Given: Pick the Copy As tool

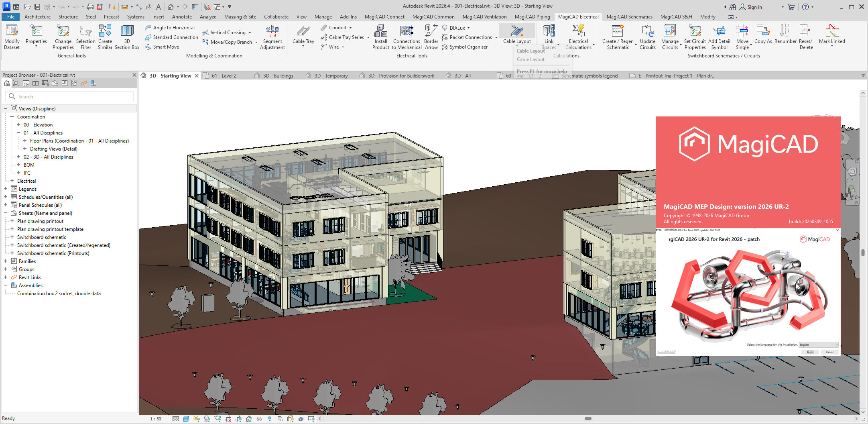Looking at the screenshot, I should [763, 34].
